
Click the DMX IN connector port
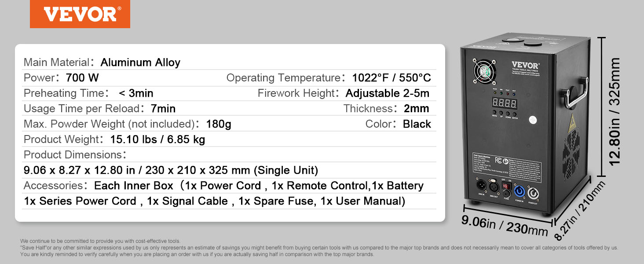pos(481,185)
